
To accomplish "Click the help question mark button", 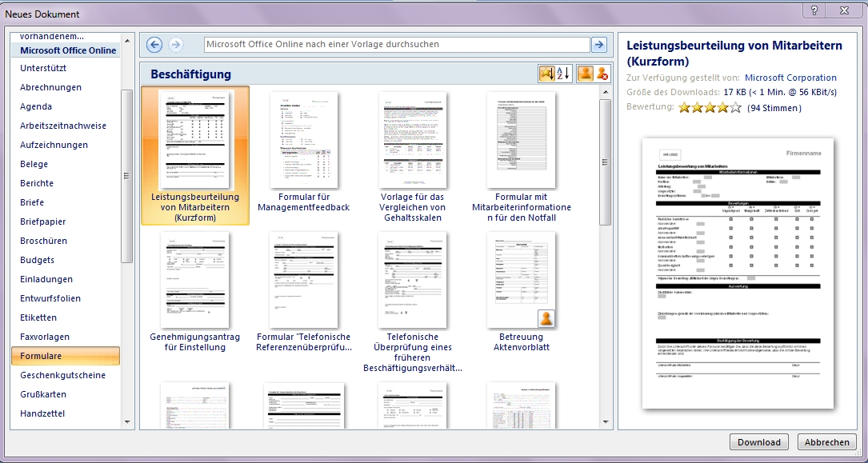I will pos(814,10).
